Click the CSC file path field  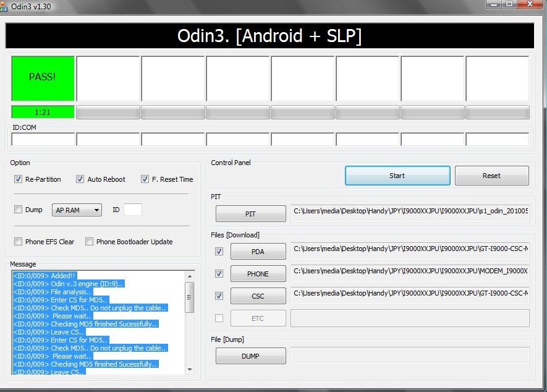coord(410,296)
